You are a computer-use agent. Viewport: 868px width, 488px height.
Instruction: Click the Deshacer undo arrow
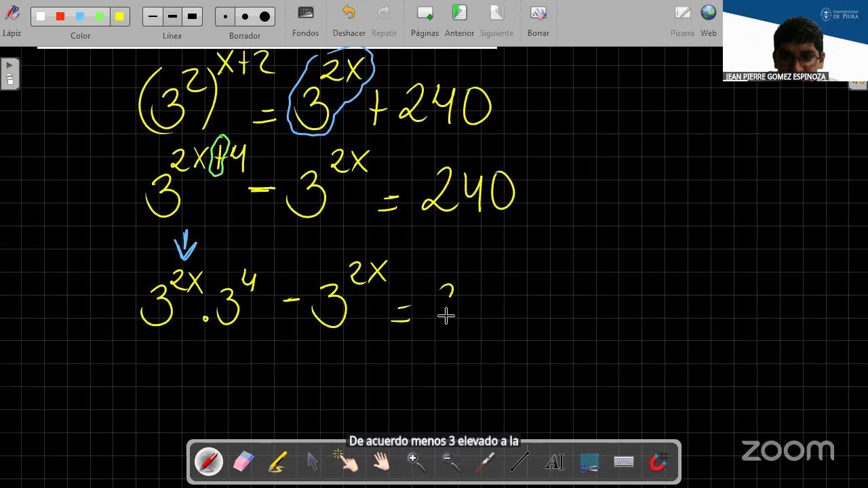pos(349,20)
